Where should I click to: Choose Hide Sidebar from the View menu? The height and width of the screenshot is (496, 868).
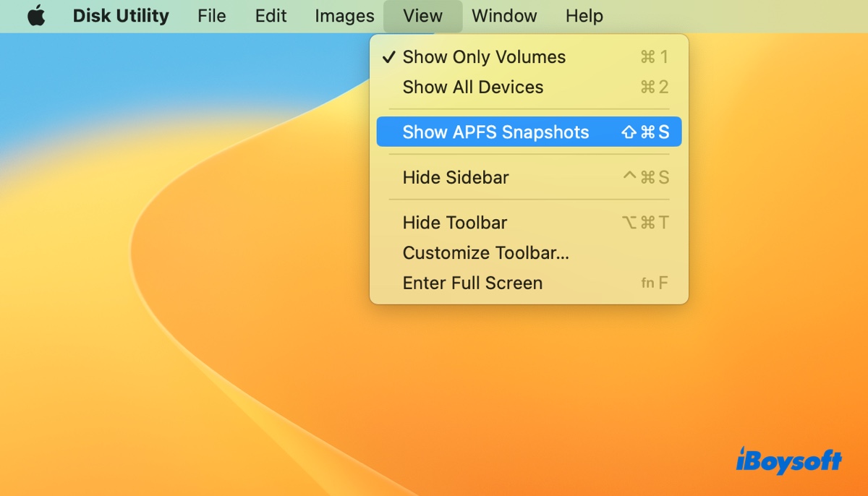coord(456,178)
